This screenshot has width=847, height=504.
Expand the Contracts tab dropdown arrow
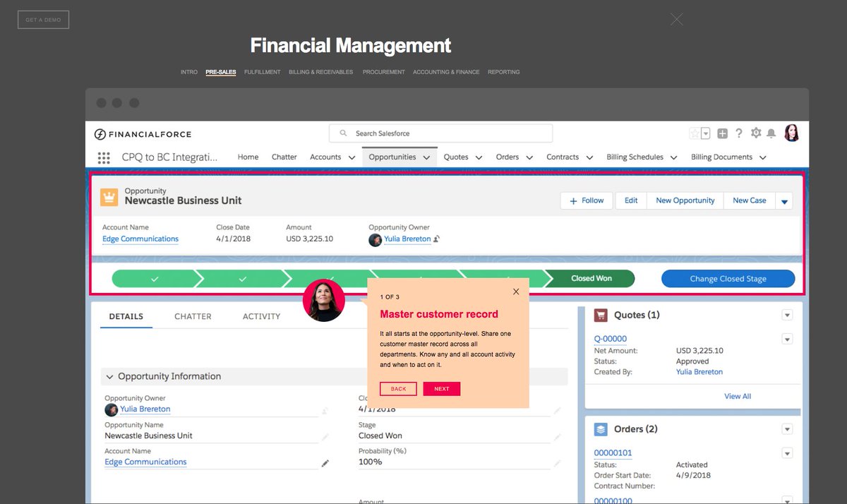coord(589,157)
